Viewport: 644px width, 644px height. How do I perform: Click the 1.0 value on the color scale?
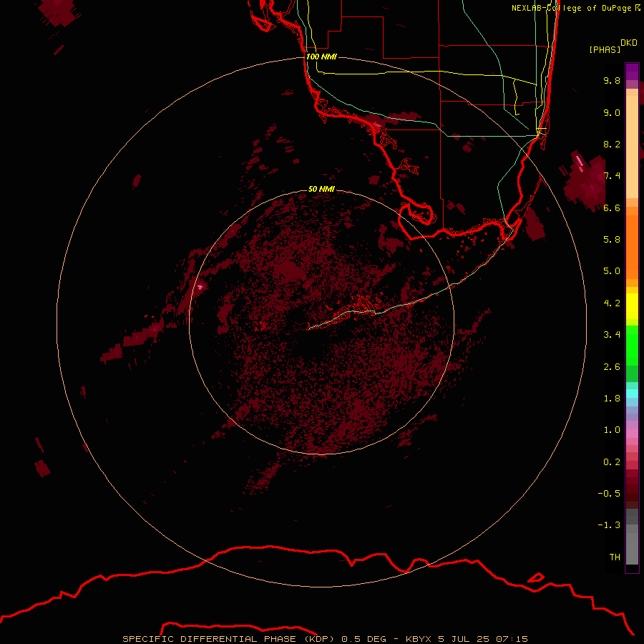click(612, 430)
